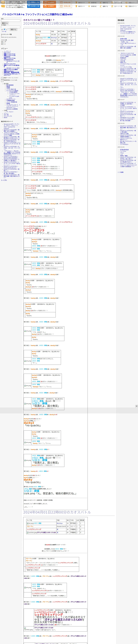Open 帽子のアイツ in update history
This screenshot has height=644, width=138.
coord(124,140)
